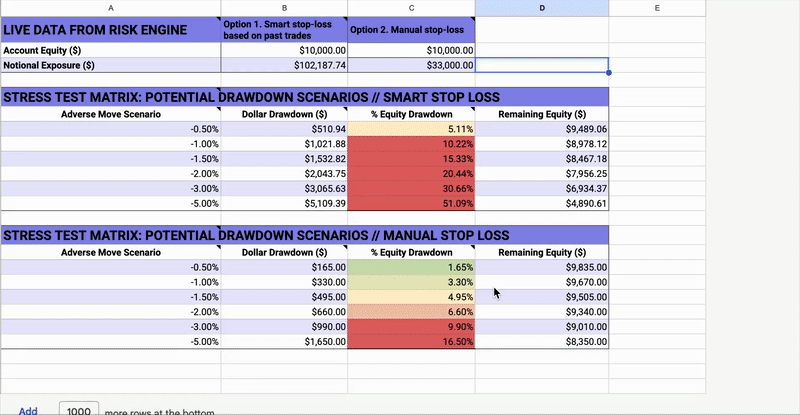Select the 5.11% equity drawdown cell
This screenshot has width=800, height=415.
click(411, 129)
